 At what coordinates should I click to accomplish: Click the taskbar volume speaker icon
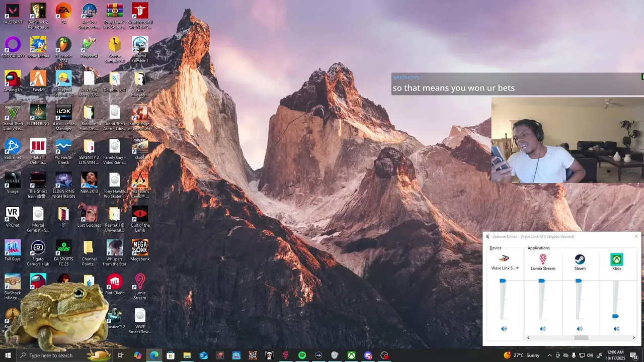point(590,355)
